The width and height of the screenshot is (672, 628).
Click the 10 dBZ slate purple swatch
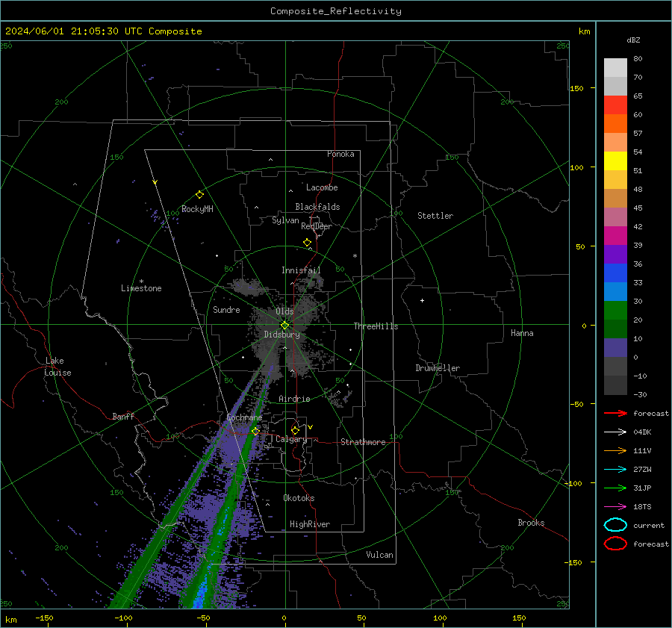click(615, 348)
